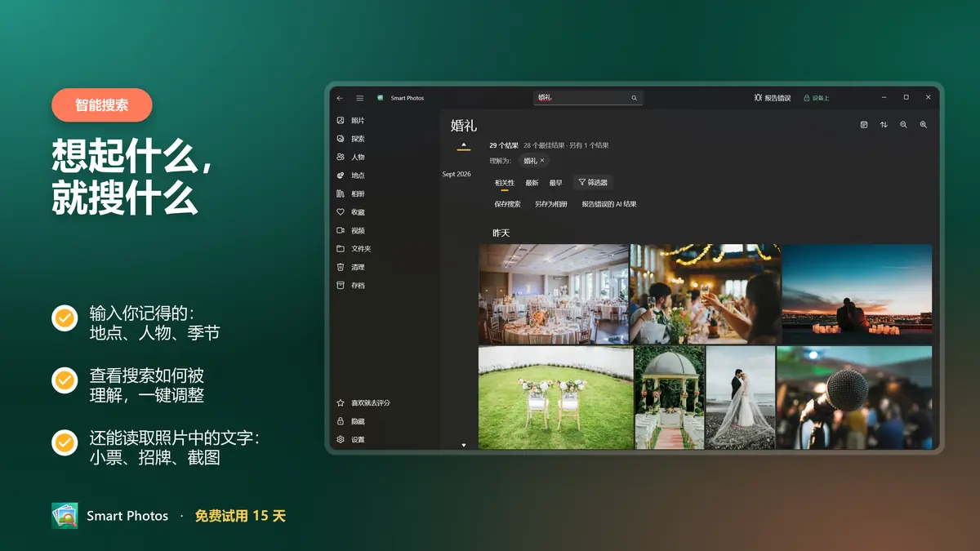Click the orange 智能搜索 badge
The width and height of the screenshot is (980, 551).
click(102, 105)
